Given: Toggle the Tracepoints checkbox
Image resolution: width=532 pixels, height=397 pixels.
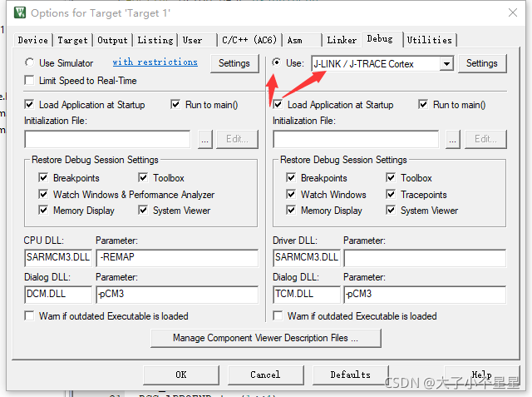Looking at the screenshot, I should click(391, 194).
